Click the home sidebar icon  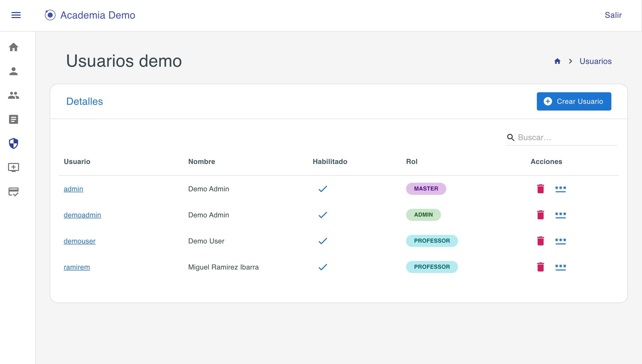coord(14,47)
